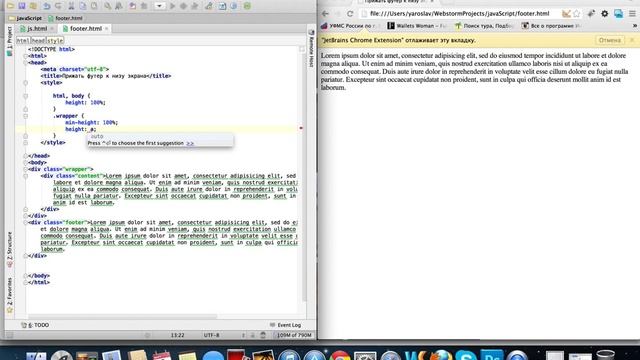
Task: Click the Settings wrench icon in WebStorm
Action: [x=209, y=6]
